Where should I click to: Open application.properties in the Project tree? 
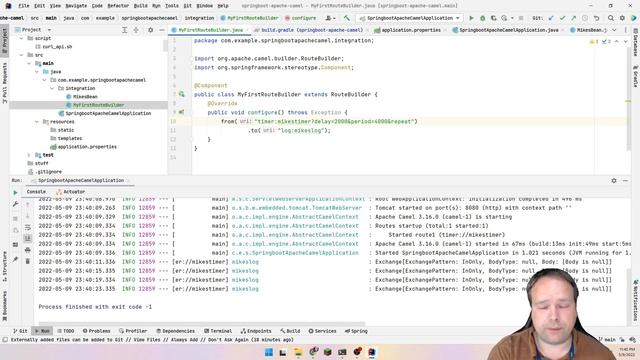click(83, 147)
